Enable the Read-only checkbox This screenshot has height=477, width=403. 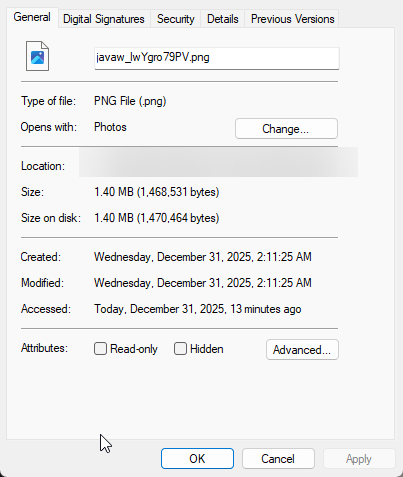pos(100,349)
